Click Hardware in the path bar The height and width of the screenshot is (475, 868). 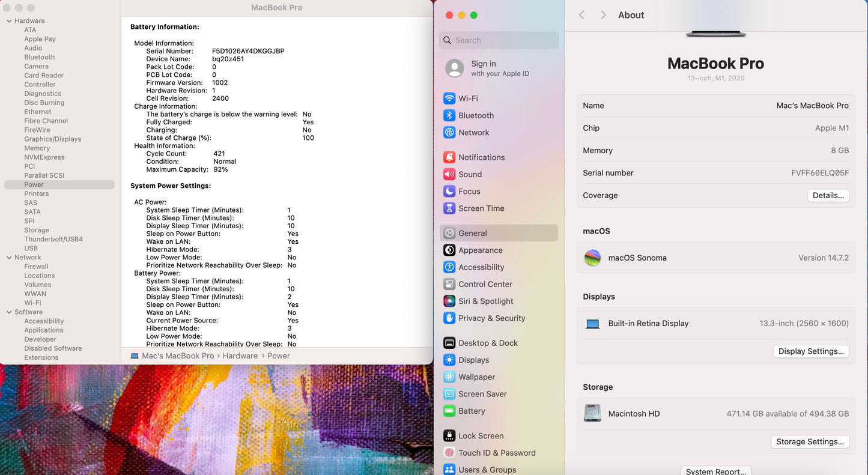240,356
